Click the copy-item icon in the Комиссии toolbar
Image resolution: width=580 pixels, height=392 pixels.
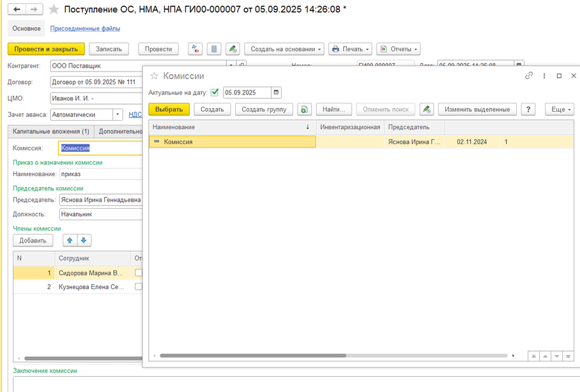[304, 109]
